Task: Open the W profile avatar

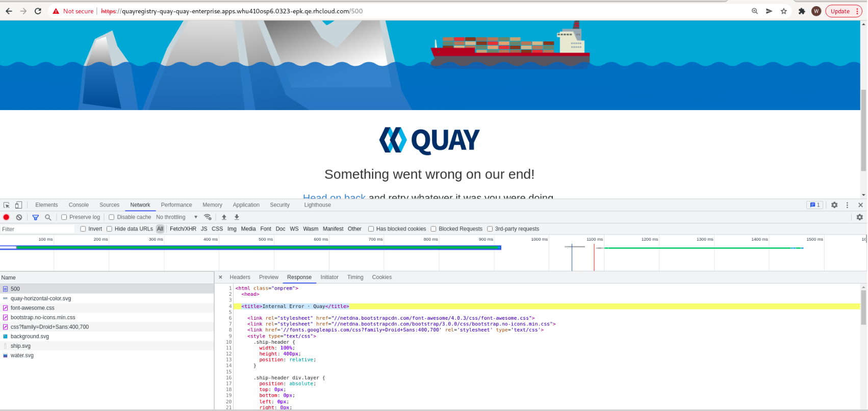Action: pyautogui.click(x=816, y=11)
